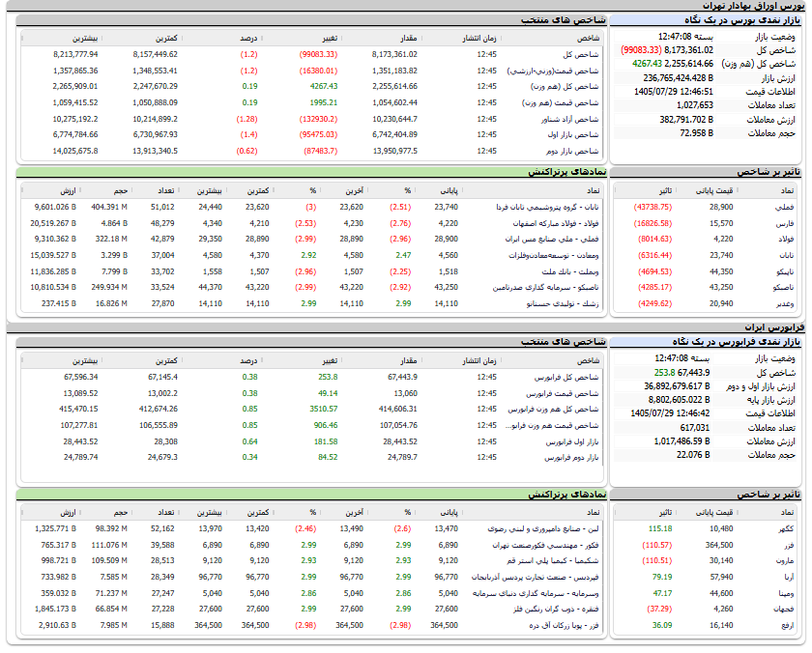Open the وغدیر symbol in index impact table
Viewport: 812px width, 653px height.
785,303
